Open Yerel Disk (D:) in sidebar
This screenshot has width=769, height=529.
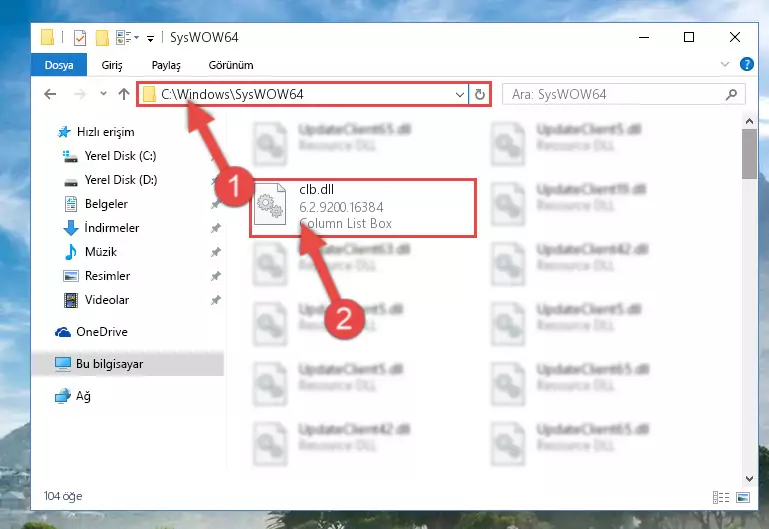(x=121, y=180)
